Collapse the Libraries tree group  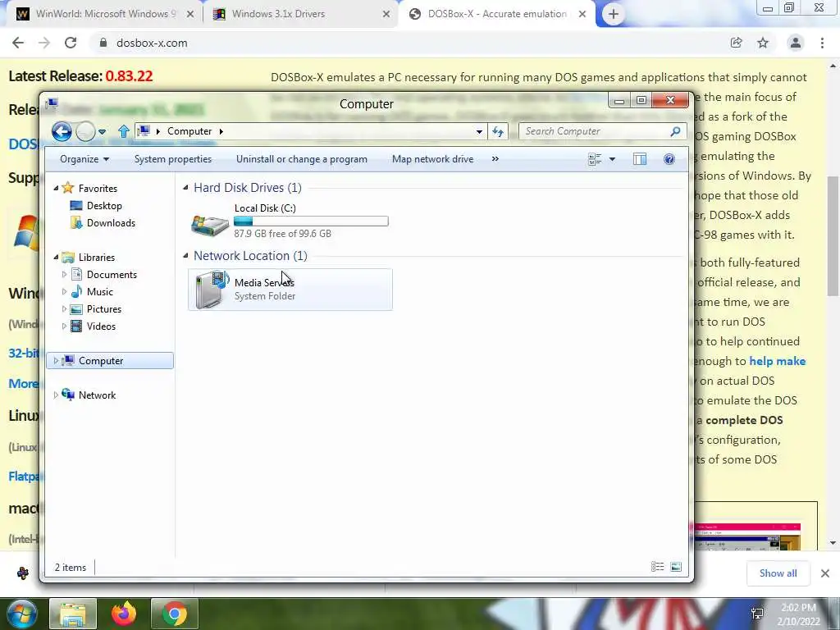[x=56, y=257]
